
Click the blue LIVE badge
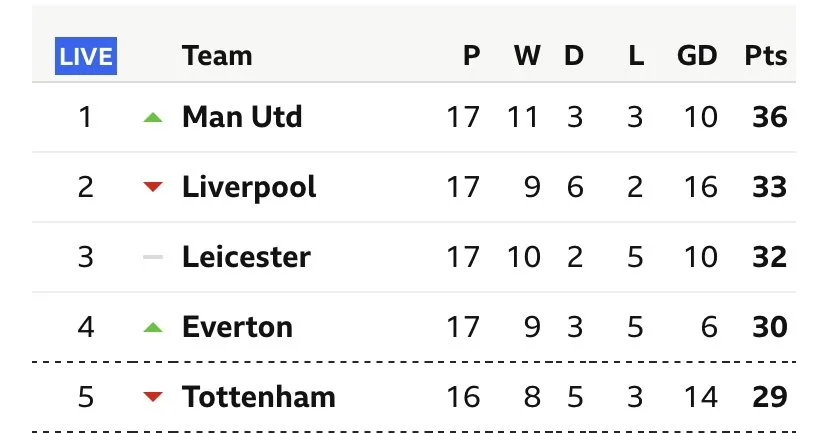(x=86, y=57)
